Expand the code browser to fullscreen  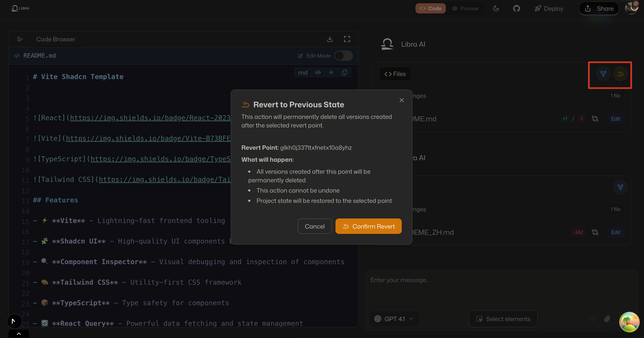coord(347,39)
